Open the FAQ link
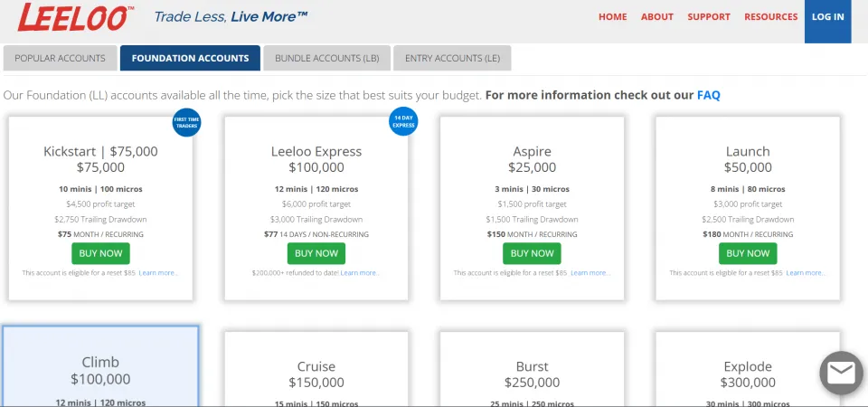The height and width of the screenshot is (407, 868). (x=708, y=95)
